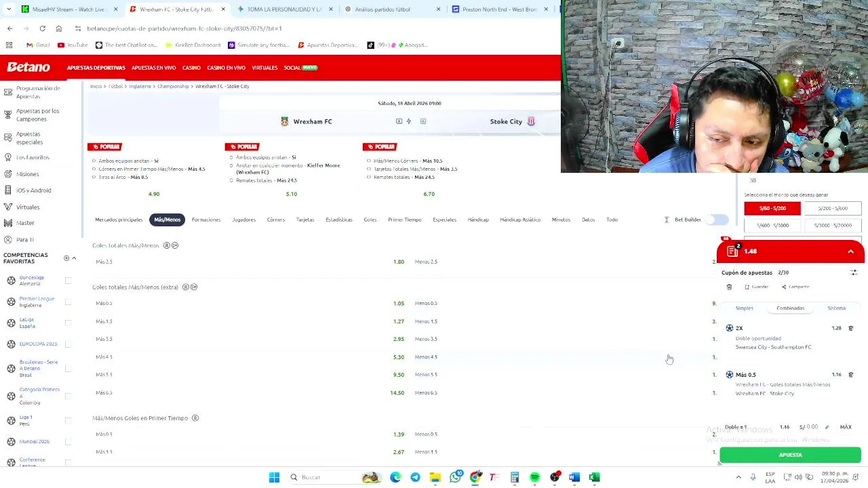Remove the 2X bet from the coupon
868x488 pixels.
click(850, 328)
